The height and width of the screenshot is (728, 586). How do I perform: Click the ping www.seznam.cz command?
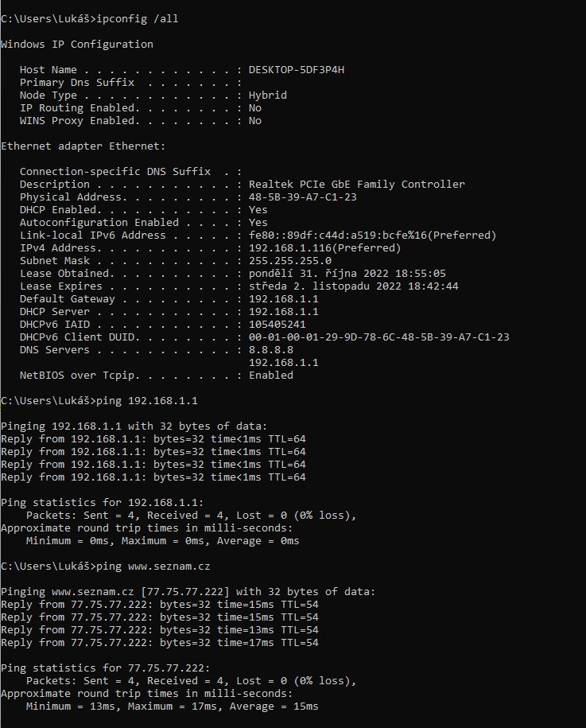(x=153, y=566)
